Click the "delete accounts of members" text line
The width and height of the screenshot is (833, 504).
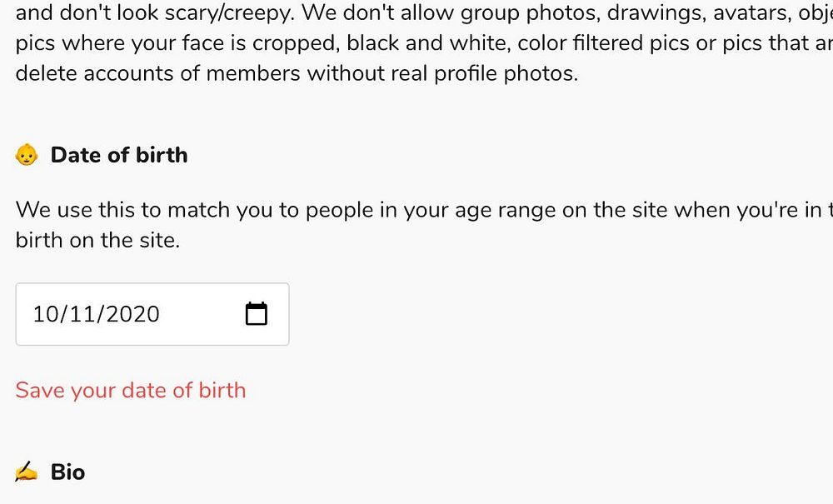click(158, 73)
